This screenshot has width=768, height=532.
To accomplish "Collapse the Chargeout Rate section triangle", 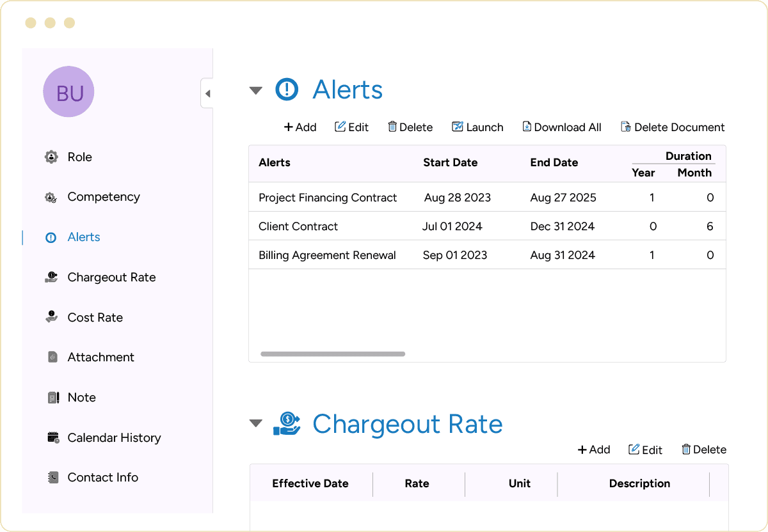I will click(256, 423).
